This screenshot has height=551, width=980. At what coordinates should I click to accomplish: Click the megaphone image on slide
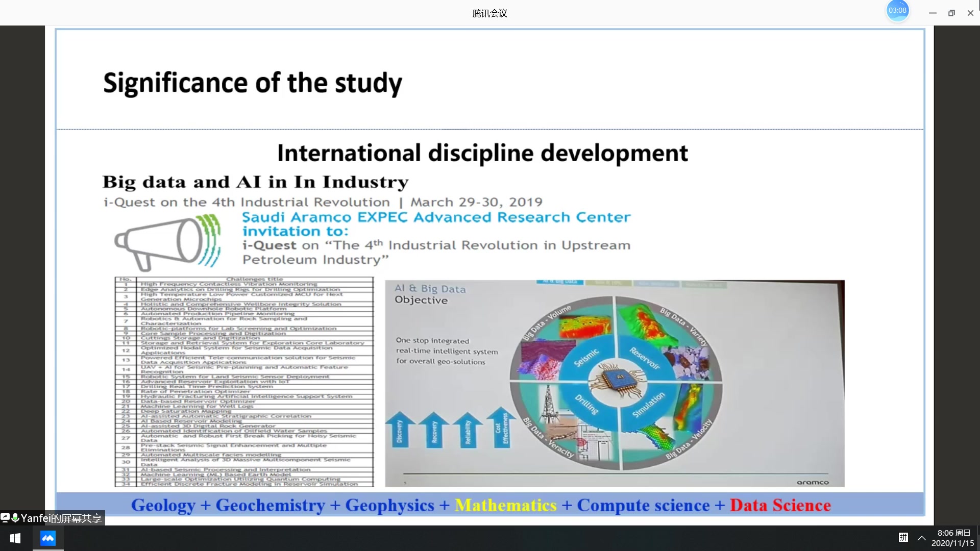[167, 242]
